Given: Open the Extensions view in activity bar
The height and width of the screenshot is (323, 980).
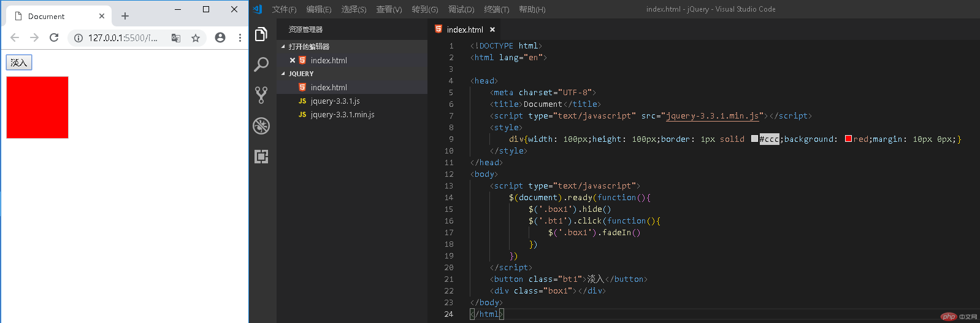Looking at the screenshot, I should (x=261, y=157).
